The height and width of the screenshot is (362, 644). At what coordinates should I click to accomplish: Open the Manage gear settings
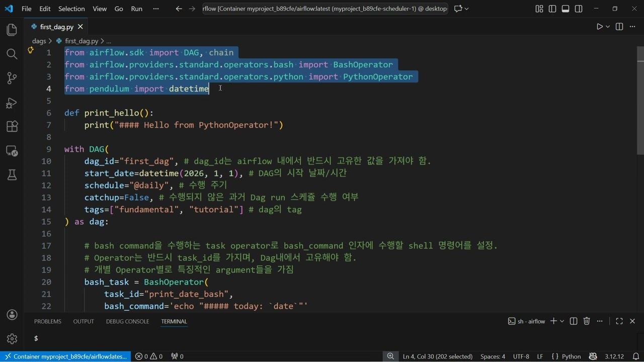click(12, 339)
